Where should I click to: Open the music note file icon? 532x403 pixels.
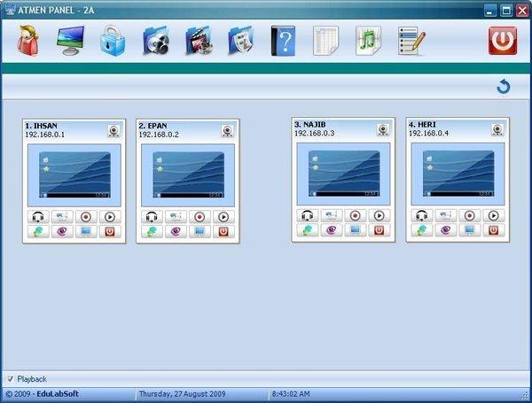[x=367, y=41]
